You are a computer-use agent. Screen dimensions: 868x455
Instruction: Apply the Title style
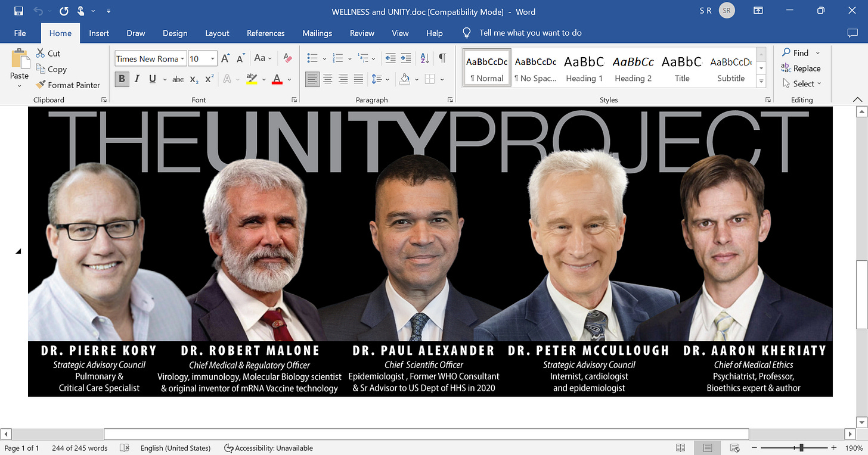point(682,68)
